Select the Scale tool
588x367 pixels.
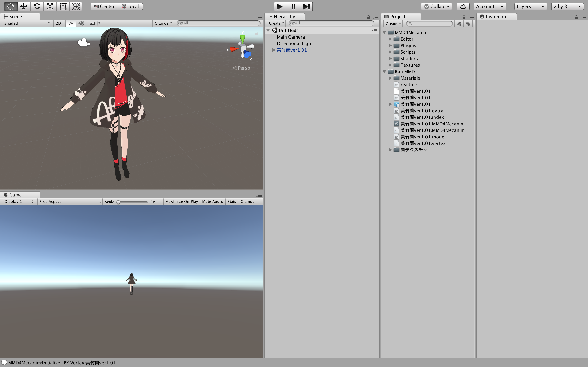50,6
